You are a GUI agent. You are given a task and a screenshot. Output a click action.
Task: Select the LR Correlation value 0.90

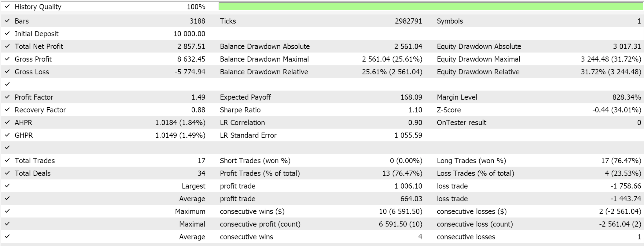coord(415,123)
